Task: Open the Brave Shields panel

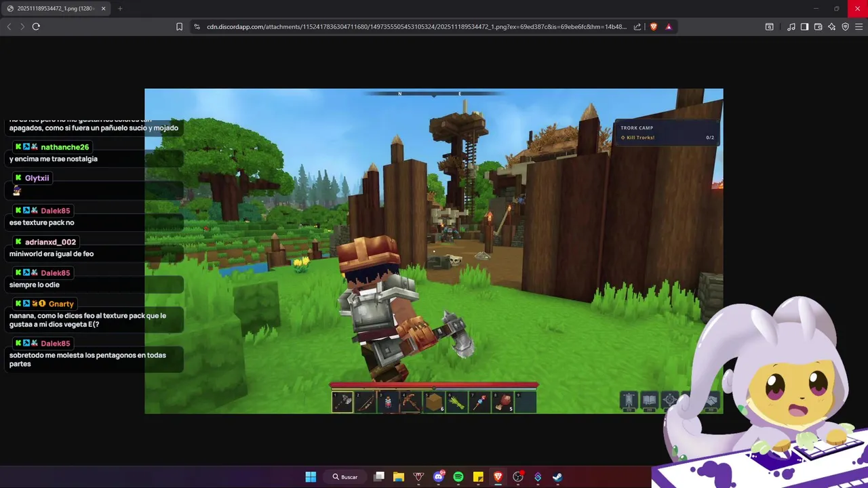Action: (x=654, y=26)
